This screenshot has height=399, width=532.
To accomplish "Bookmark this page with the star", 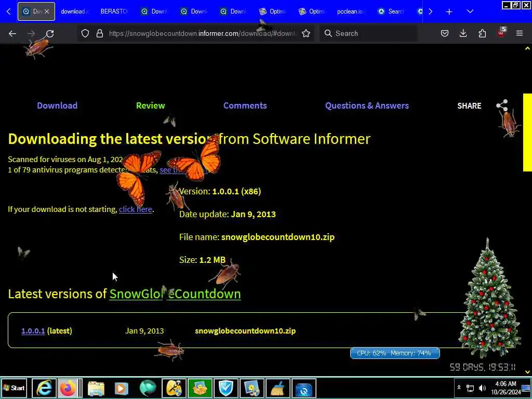I will pos(306,33).
